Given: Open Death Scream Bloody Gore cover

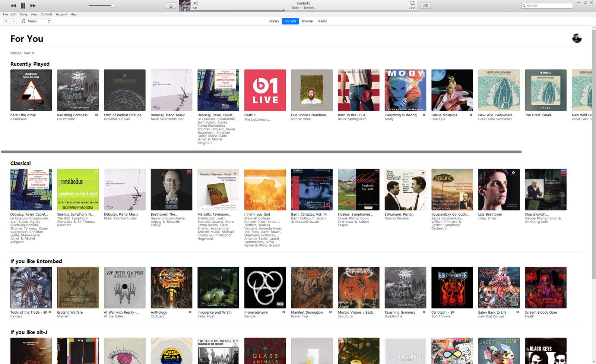Looking at the screenshot, I should (546, 288).
